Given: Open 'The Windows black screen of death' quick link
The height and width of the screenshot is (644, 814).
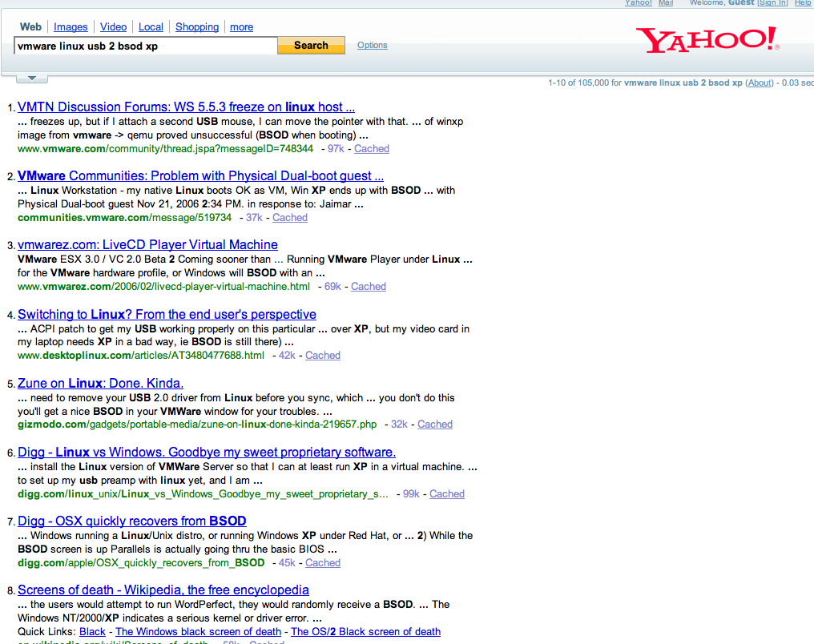Looking at the screenshot, I should coord(199,631).
